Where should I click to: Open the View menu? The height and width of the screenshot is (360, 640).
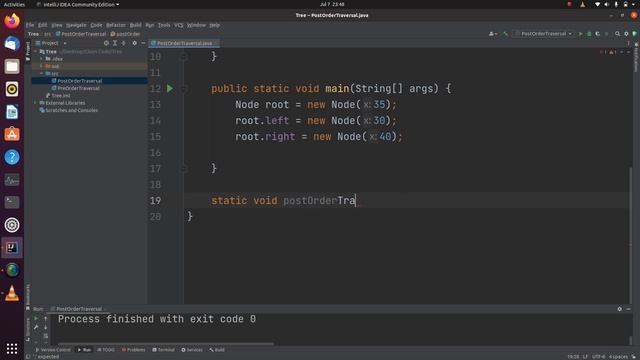[x=57, y=25]
